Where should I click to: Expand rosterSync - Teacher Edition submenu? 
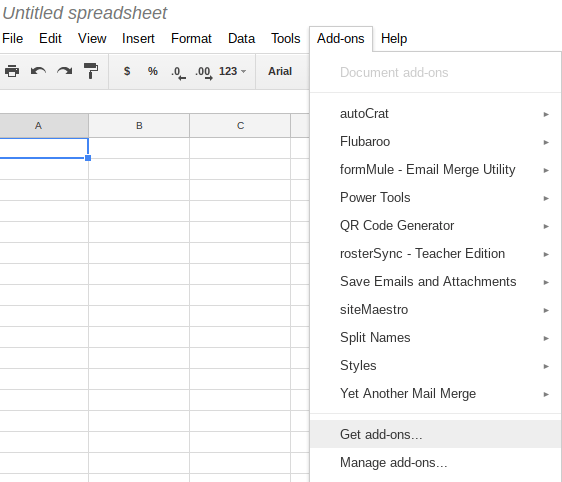click(435, 254)
